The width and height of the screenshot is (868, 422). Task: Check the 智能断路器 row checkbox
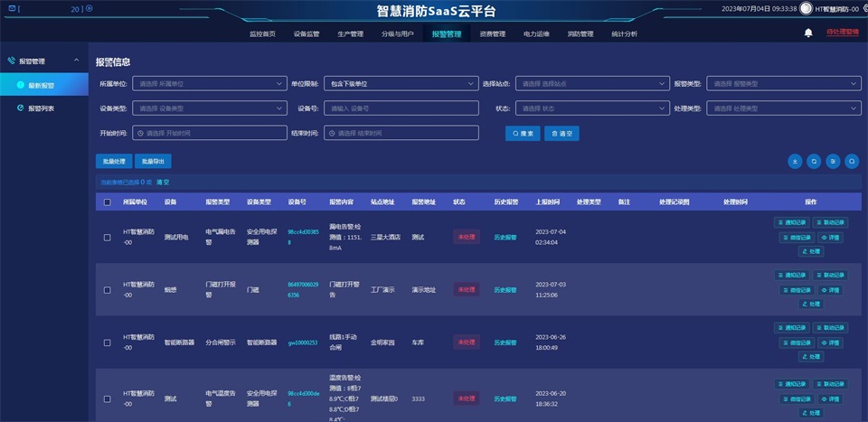pyautogui.click(x=108, y=342)
